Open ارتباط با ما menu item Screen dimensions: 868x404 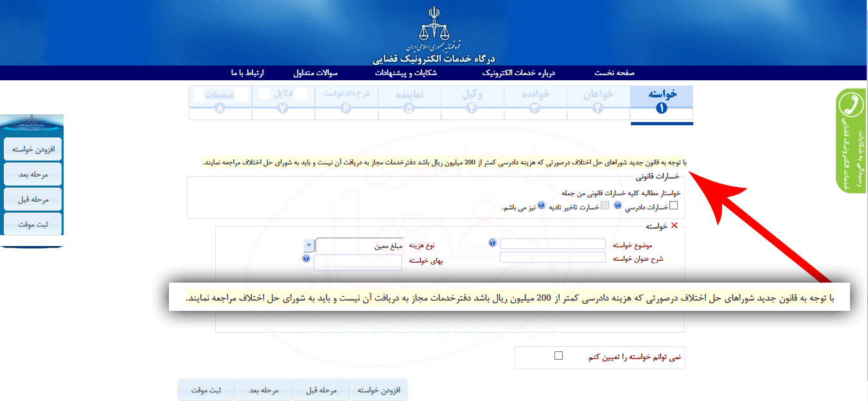point(247,73)
